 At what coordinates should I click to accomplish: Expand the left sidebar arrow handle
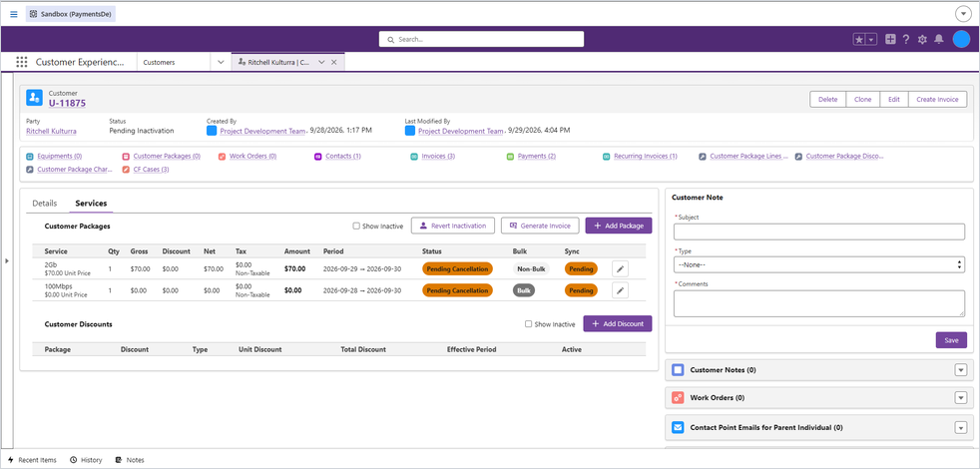tap(7, 260)
